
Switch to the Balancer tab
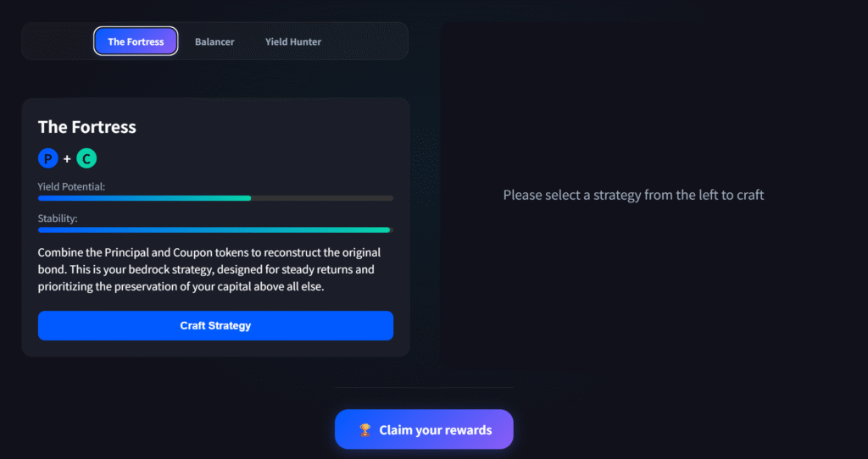tap(214, 41)
